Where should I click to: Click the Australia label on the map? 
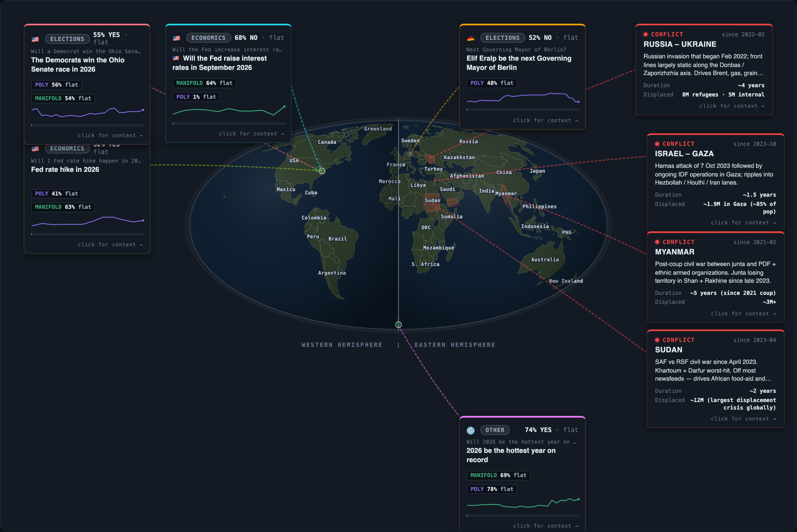pos(545,260)
